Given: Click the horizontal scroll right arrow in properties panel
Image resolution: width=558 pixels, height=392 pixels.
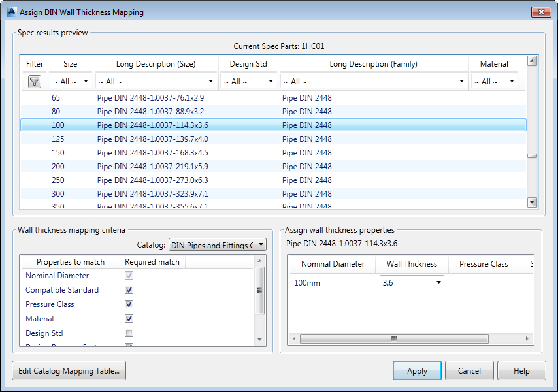Looking at the screenshot, I should [x=528, y=338].
